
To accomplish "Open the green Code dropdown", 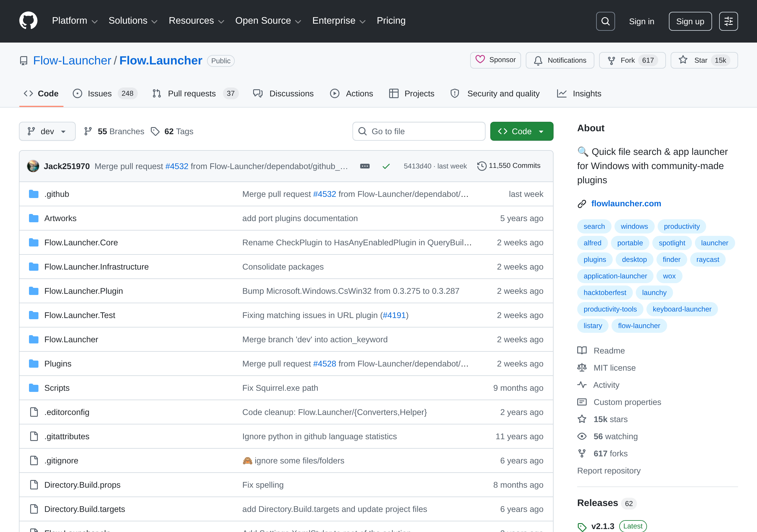I will tap(522, 131).
